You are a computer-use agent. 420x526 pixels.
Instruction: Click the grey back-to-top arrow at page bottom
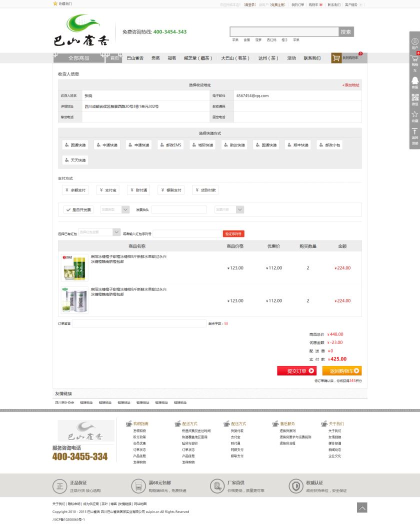(362, 507)
